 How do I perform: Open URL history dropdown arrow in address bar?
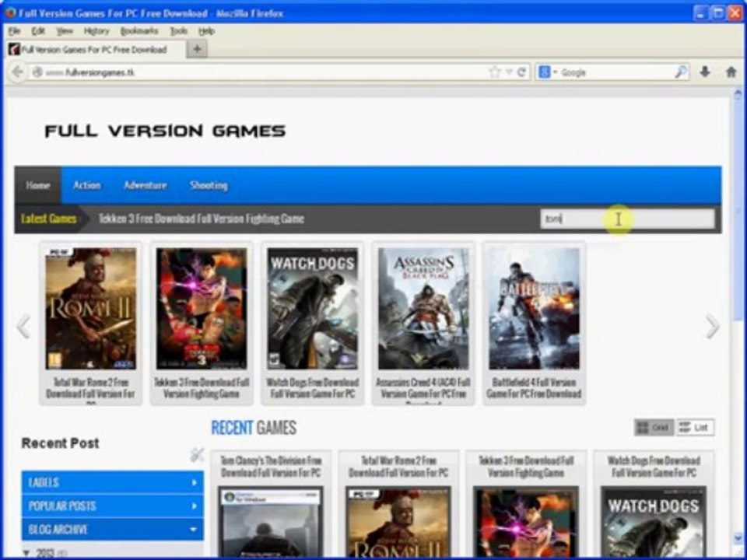[509, 72]
